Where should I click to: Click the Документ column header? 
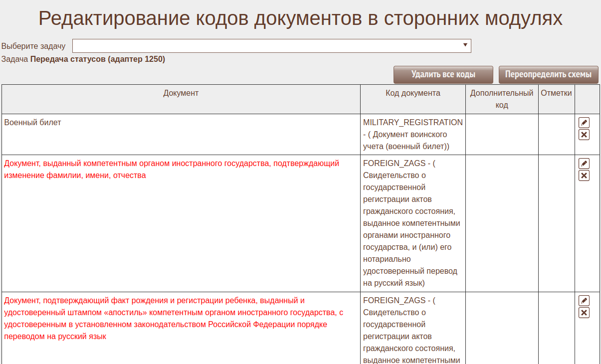pyautogui.click(x=181, y=93)
